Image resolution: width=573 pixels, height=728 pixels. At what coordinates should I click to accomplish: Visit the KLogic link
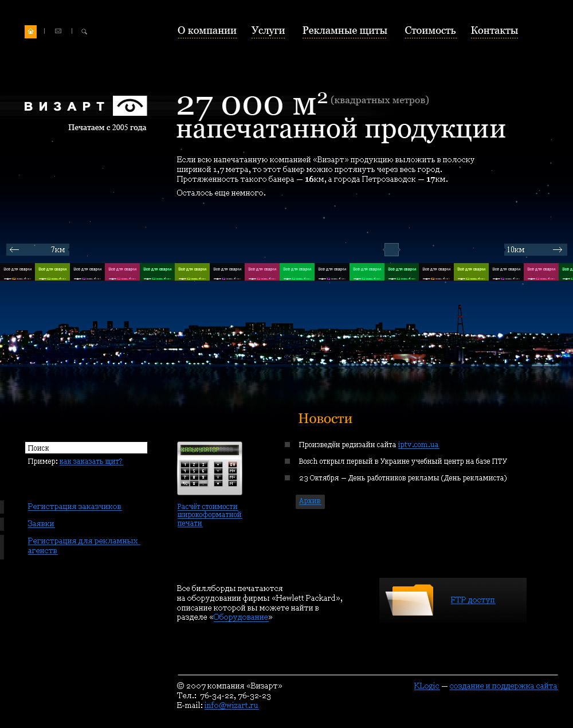[x=426, y=686]
